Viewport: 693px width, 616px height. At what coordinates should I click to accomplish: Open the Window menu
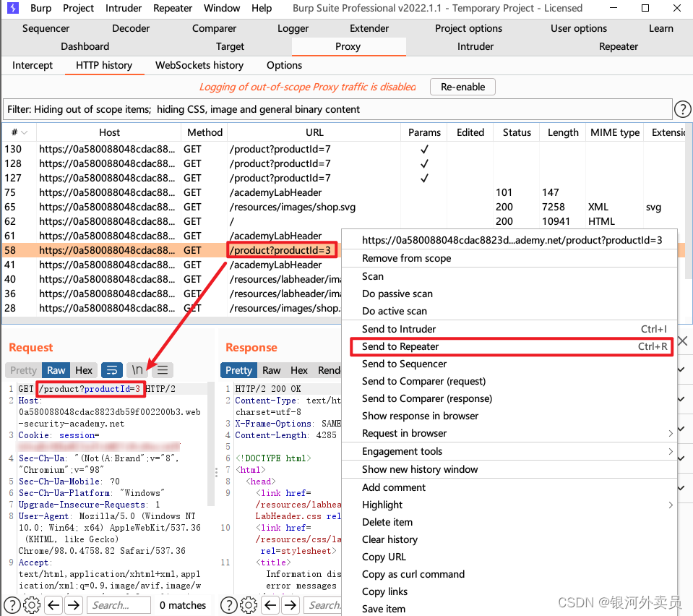coord(222,8)
